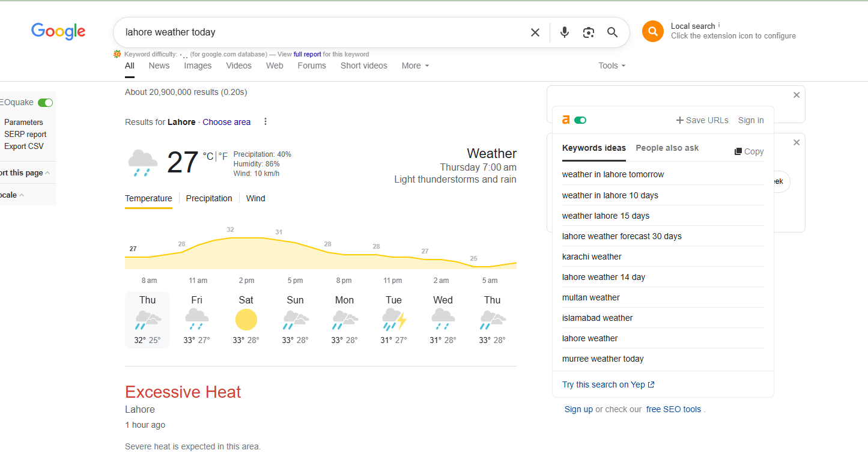Image resolution: width=868 pixels, height=459 pixels.
Task: Click keyword 'karachi weather'
Action: point(592,257)
